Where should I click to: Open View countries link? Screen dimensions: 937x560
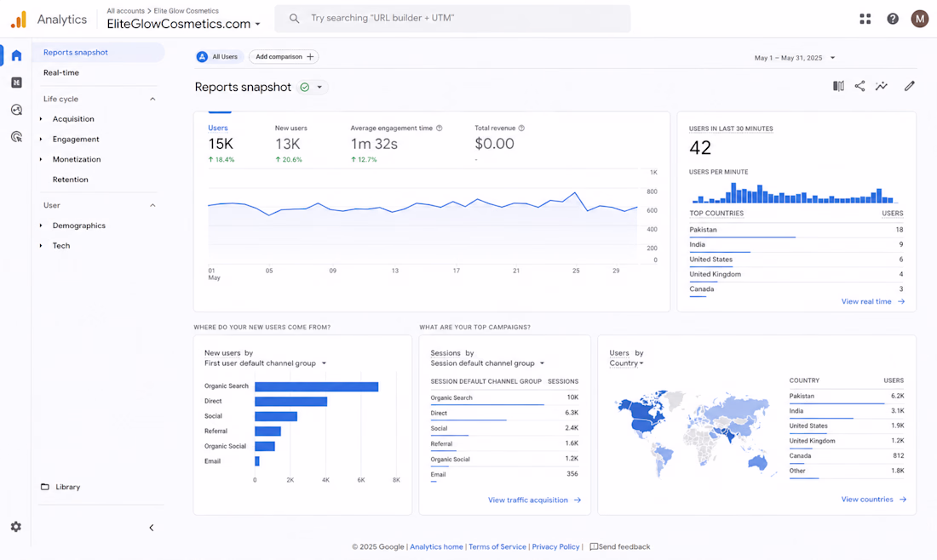click(x=874, y=499)
